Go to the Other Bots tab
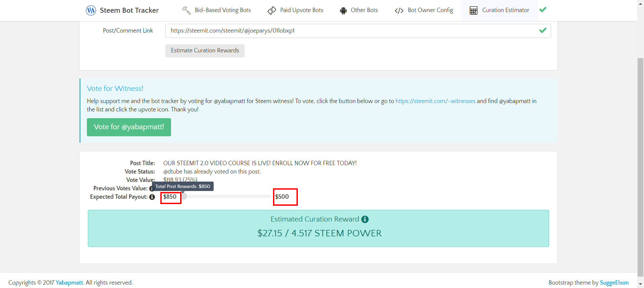Screen dimensions: 644x288 coord(359,10)
